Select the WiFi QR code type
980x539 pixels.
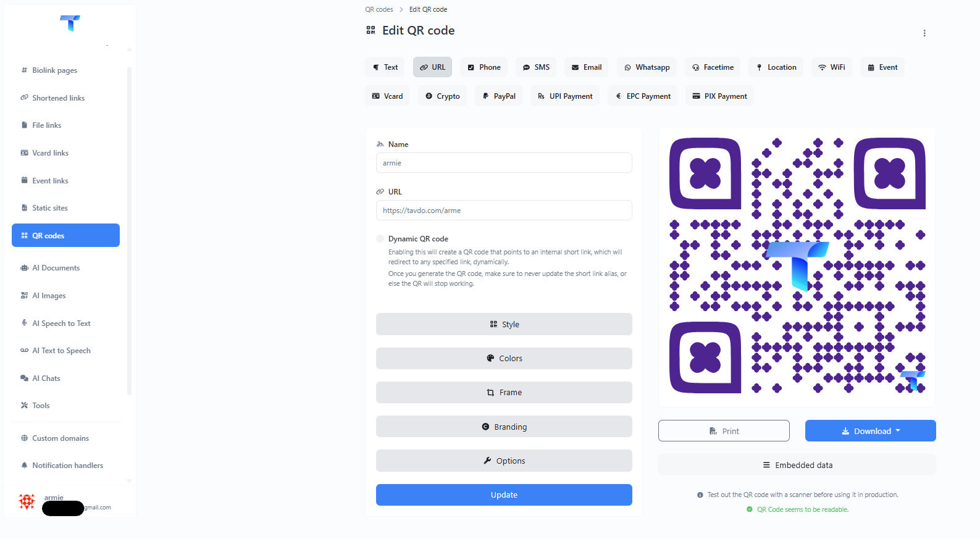tap(831, 67)
